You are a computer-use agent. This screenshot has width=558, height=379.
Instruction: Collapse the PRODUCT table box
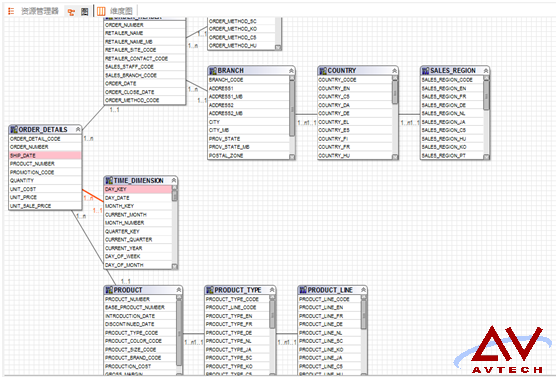[179, 290]
